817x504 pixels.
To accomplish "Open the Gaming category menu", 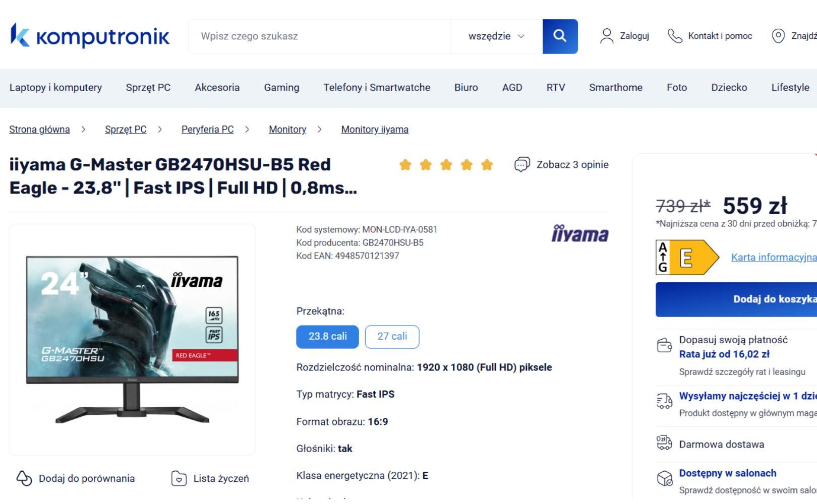I will click(281, 88).
